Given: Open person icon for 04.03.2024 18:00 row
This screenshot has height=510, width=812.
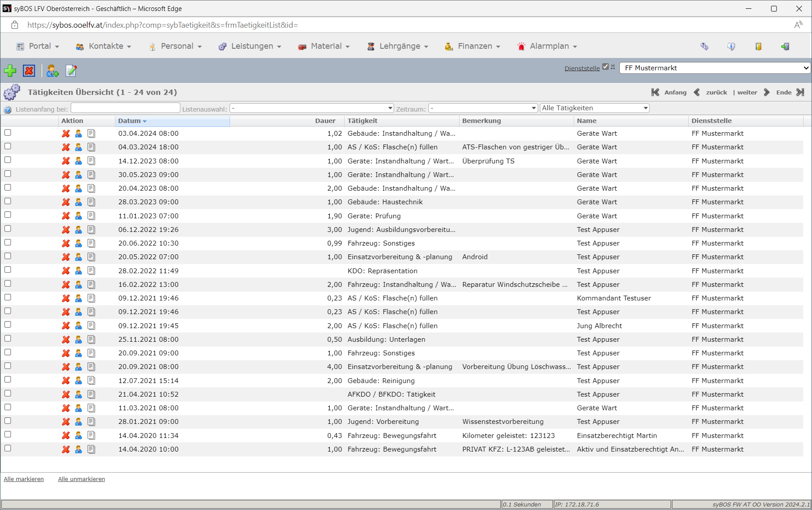Looking at the screenshot, I should (x=79, y=147).
